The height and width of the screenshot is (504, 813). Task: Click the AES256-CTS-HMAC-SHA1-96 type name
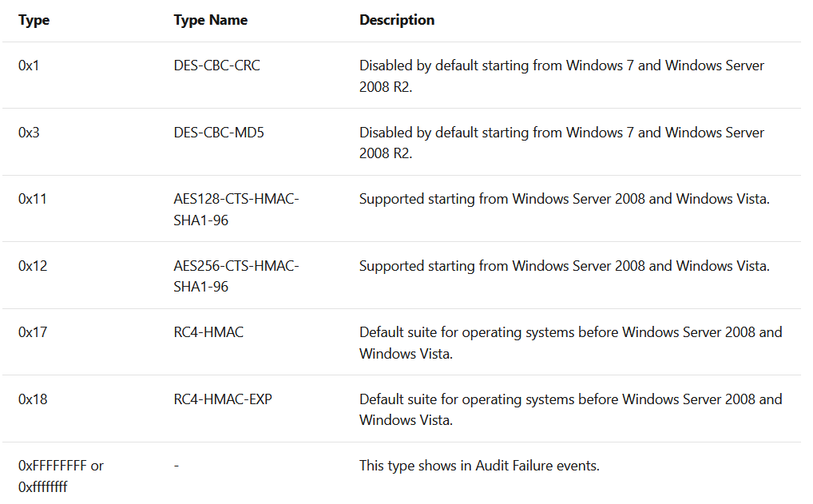coord(236,276)
